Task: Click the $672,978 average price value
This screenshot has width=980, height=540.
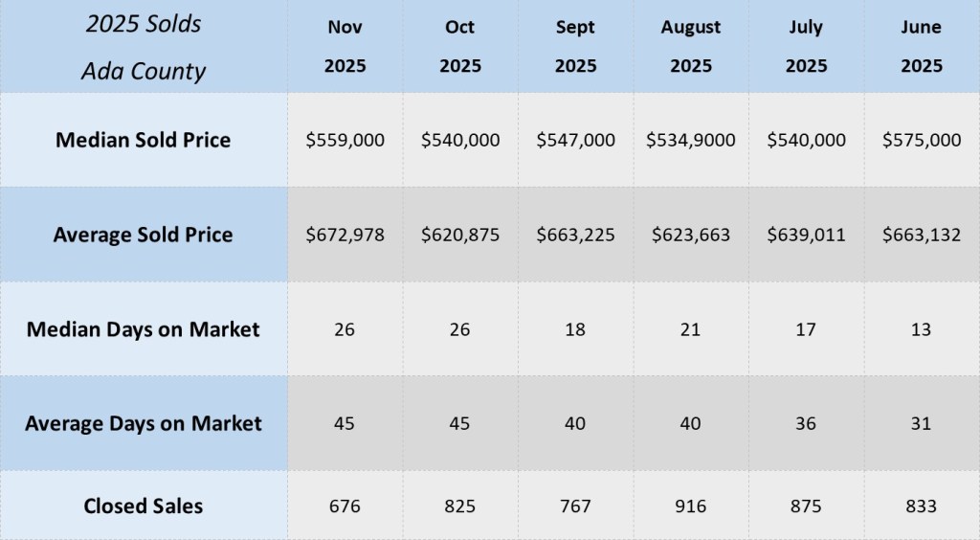Action: [x=345, y=235]
